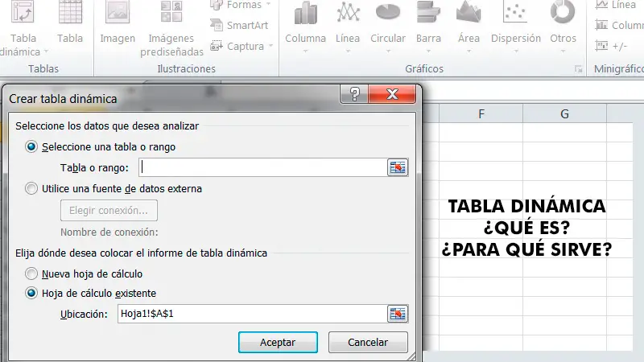
Task: Click the Formas shapes icon
Action: 217,5
